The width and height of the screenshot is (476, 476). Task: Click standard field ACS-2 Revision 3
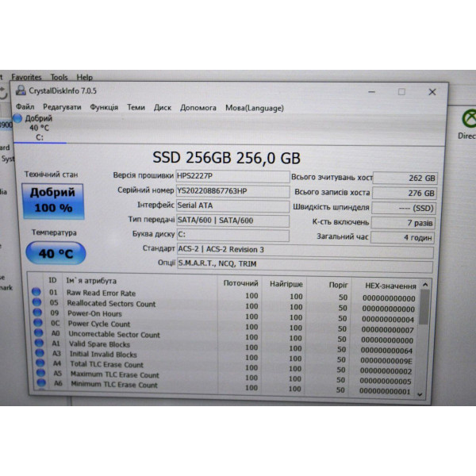pos(305,251)
